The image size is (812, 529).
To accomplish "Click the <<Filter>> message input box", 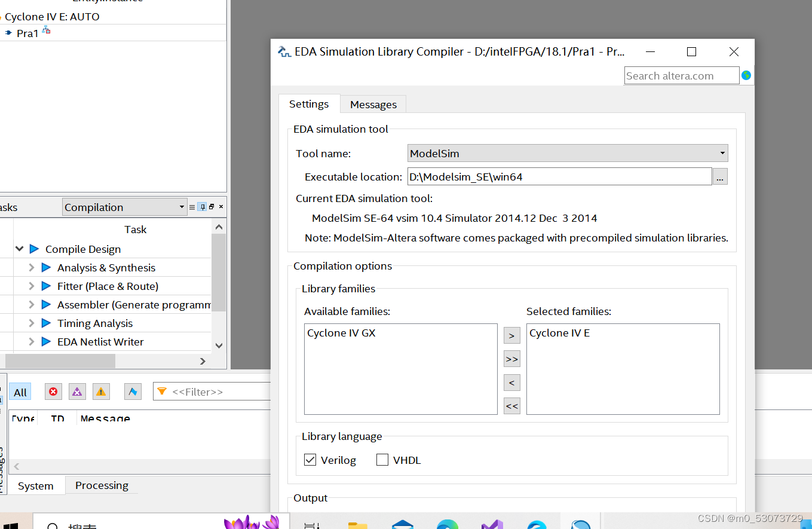I will [x=212, y=392].
